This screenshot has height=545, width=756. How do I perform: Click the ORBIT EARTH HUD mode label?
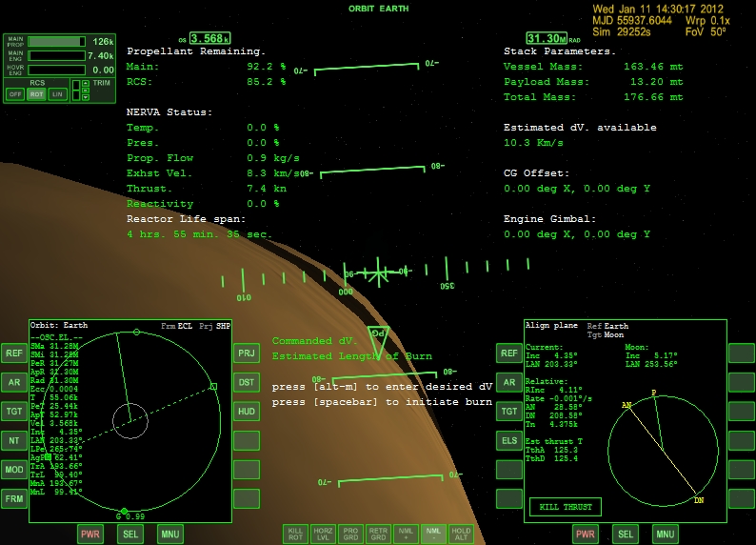coord(379,9)
